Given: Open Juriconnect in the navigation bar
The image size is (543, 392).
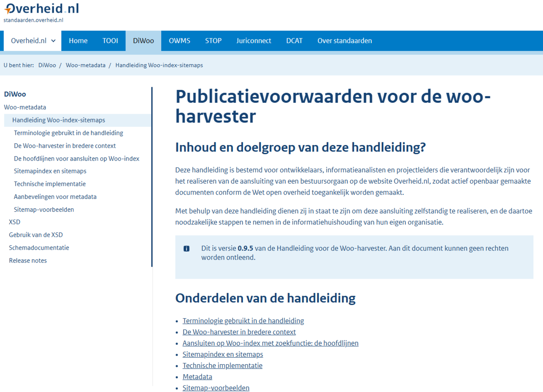Looking at the screenshot, I should tap(254, 41).
